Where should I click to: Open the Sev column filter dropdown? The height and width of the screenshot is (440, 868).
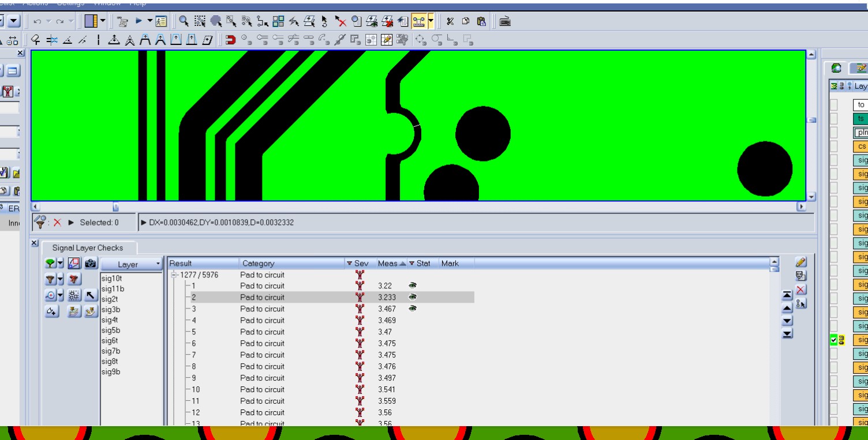350,264
